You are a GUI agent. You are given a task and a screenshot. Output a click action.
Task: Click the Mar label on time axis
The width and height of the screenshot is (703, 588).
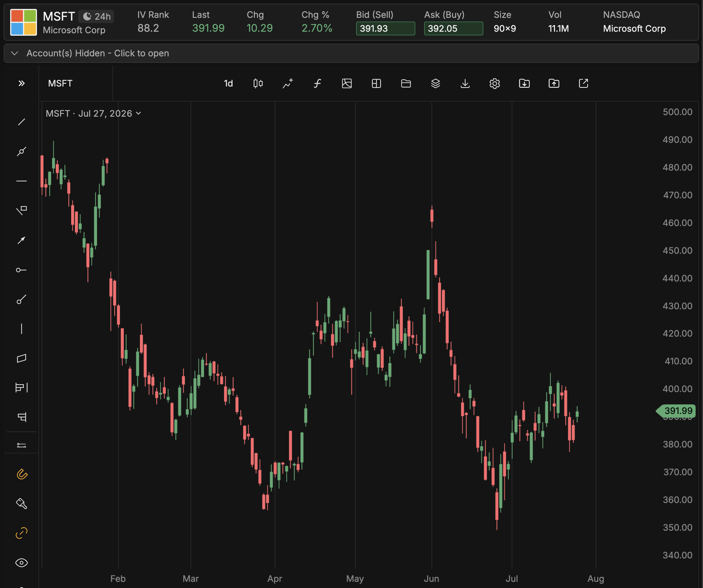point(190,578)
